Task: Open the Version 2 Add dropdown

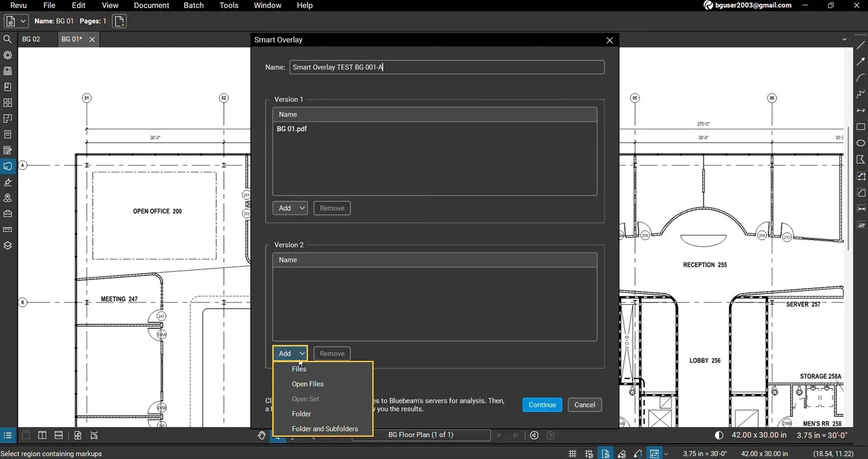Action: [x=290, y=354]
